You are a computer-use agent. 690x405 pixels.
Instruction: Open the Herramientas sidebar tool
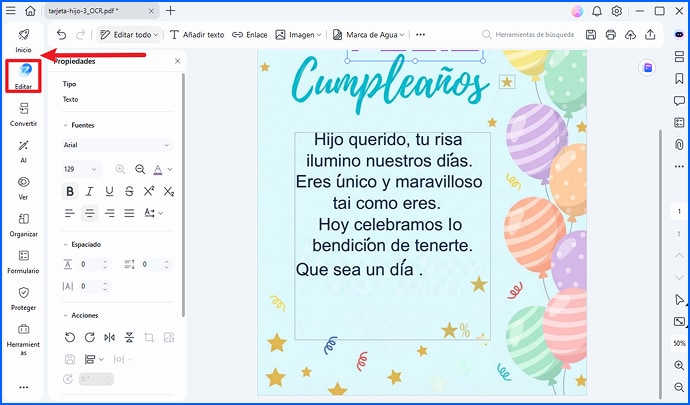coord(23,339)
